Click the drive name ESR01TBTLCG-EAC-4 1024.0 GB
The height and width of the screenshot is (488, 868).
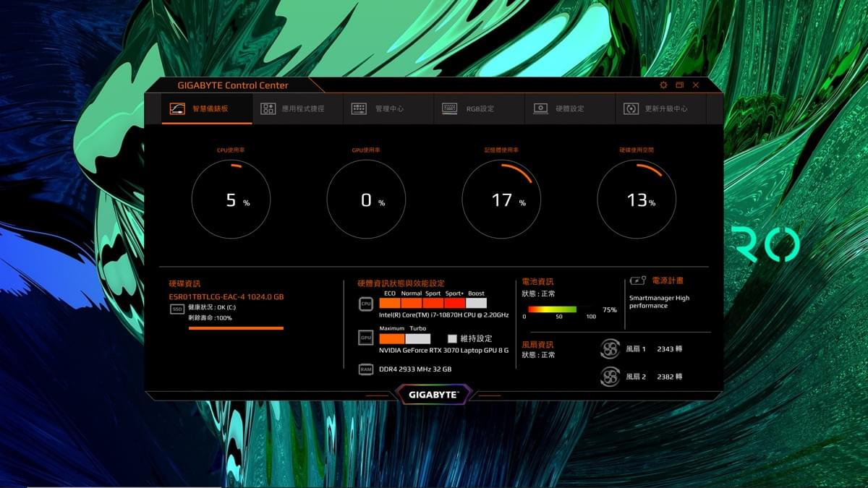pos(226,296)
